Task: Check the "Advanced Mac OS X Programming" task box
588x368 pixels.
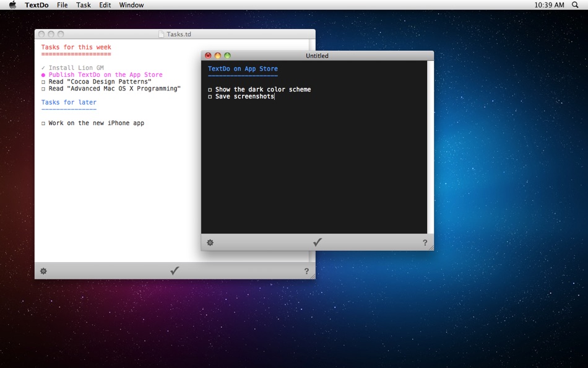Action: point(43,89)
